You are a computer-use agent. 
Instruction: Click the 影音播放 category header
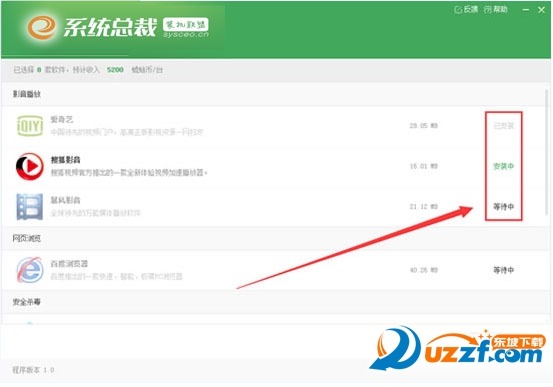pyautogui.click(x=27, y=94)
